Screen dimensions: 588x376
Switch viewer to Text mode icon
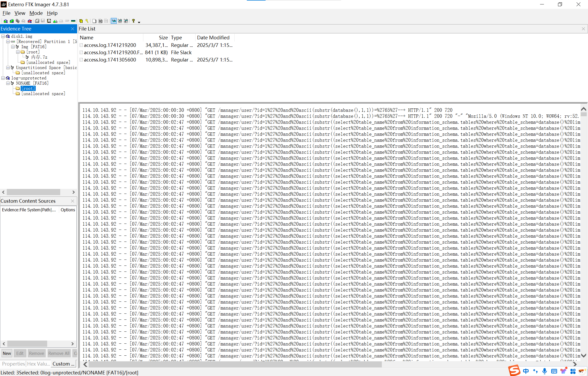click(120, 21)
